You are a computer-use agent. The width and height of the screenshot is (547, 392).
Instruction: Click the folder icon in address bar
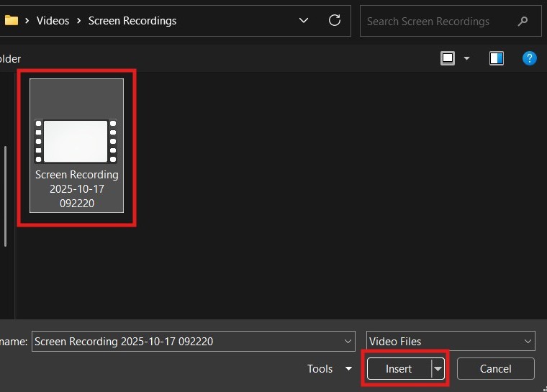click(11, 21)
